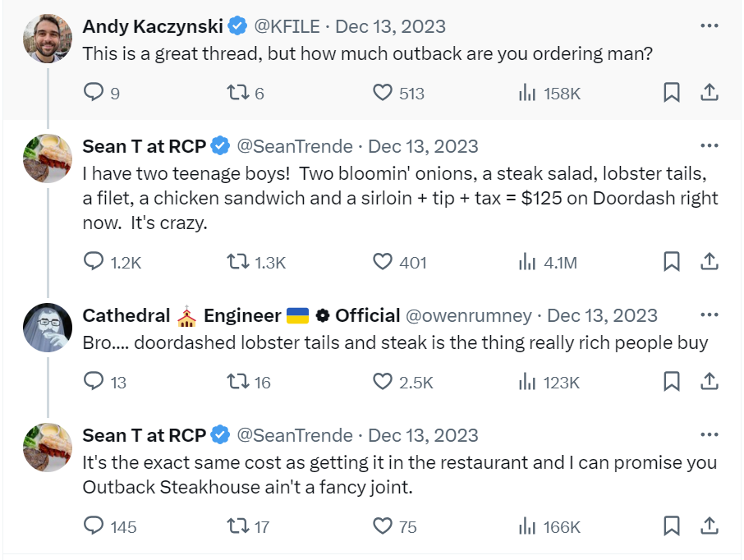744x560 pixels.
Task: Open Andy Kaczynski's profile picture
Action: 48,39
